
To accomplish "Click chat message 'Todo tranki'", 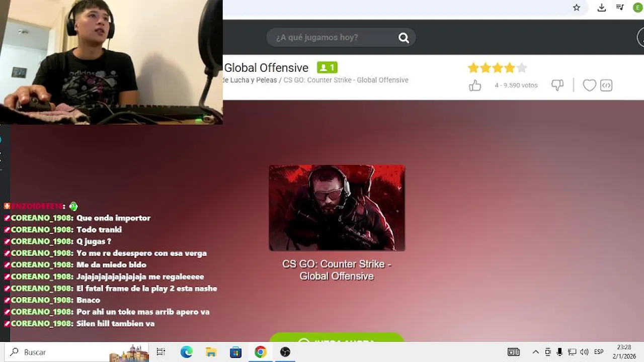I will pos(99,230).
